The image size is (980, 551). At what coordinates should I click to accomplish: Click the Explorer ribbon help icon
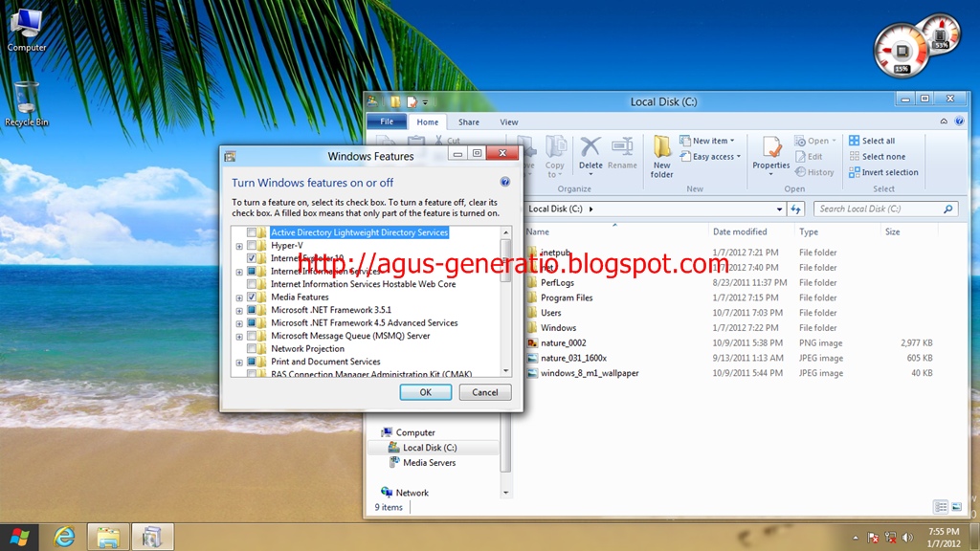pyautogui.click(x=959, y=121)
